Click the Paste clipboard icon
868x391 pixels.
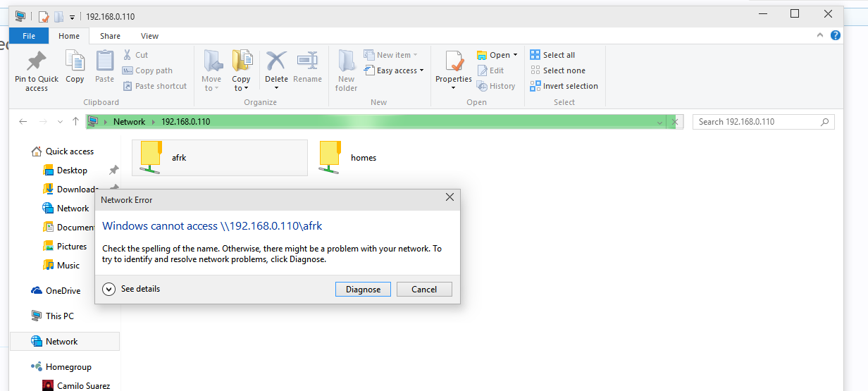coord(105,61)
